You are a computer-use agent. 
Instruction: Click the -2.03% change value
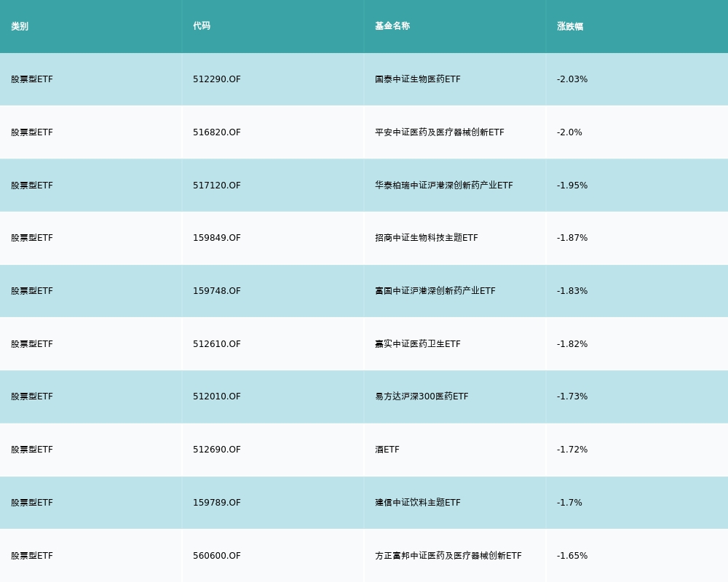(572, 79)
